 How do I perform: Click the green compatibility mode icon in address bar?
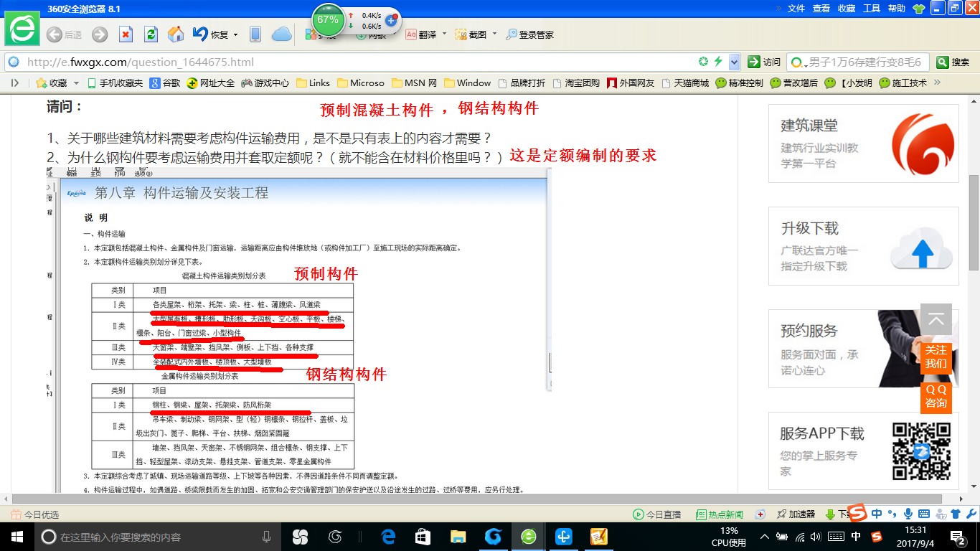(705, 62)
